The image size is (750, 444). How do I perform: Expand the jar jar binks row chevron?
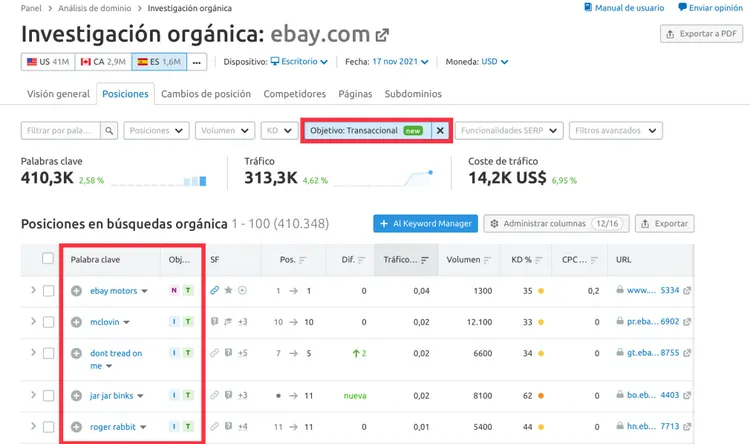pos(33,395)
